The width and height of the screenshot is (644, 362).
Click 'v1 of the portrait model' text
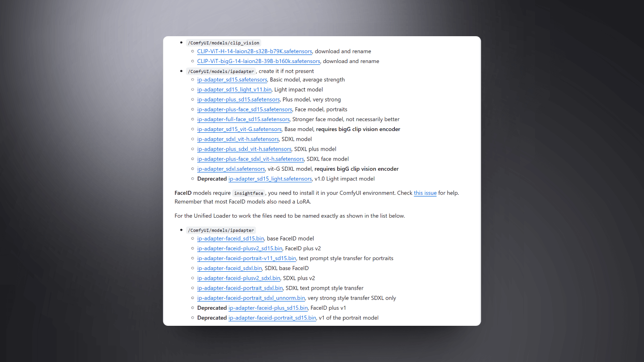pyautogui.click(x=349, y=318)
